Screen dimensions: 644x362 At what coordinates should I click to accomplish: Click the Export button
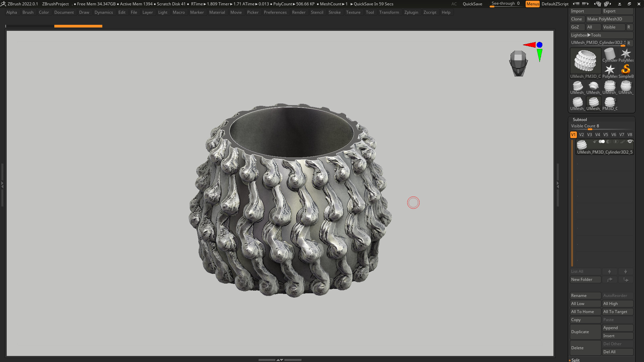coord(618,11)
